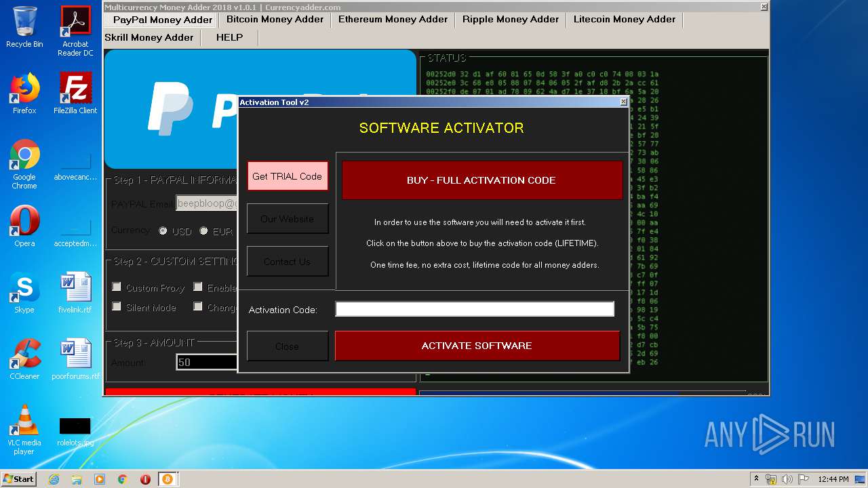Click the Amount field showing 50
Image resolution: width=868 pixels, height=488 pixels.
(206, 363)
